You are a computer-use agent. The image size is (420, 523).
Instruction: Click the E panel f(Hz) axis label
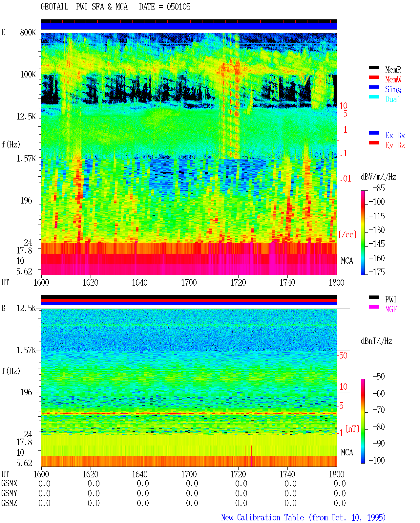[x=11, y=144]
